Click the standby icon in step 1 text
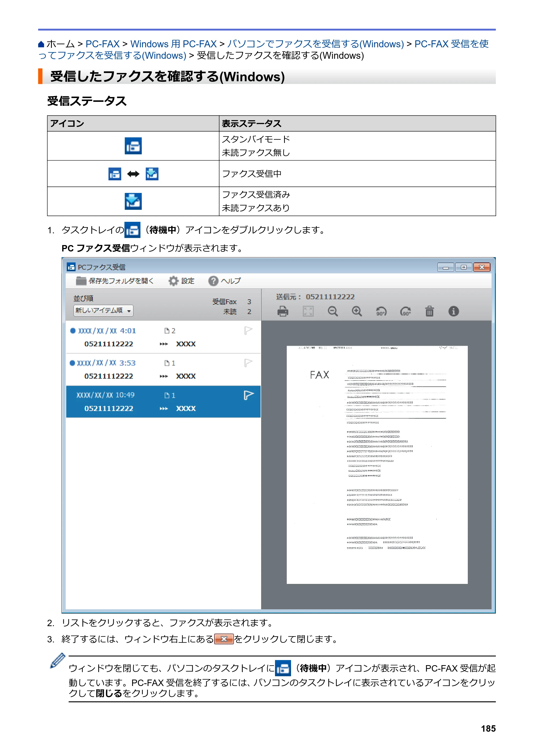534x756 pixels. coord(132,230)
